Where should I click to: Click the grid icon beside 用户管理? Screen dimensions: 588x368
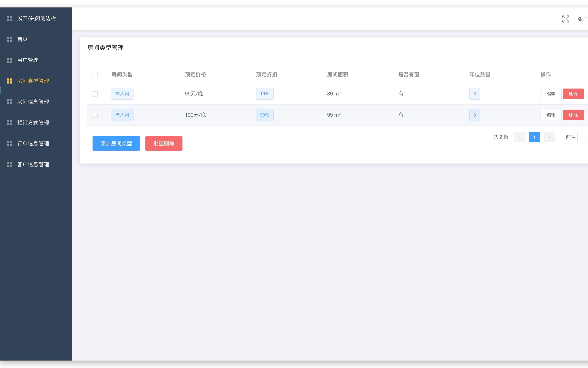[x=9, y=60]
